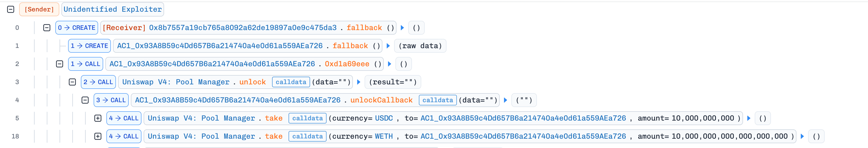Click the Sender tag
868x148 pixels.
tap(39, 9)
